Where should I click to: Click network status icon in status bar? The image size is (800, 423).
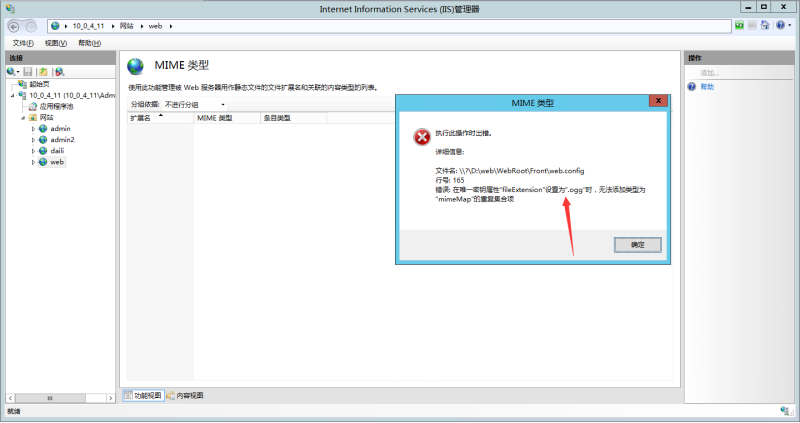pos(785,411)
